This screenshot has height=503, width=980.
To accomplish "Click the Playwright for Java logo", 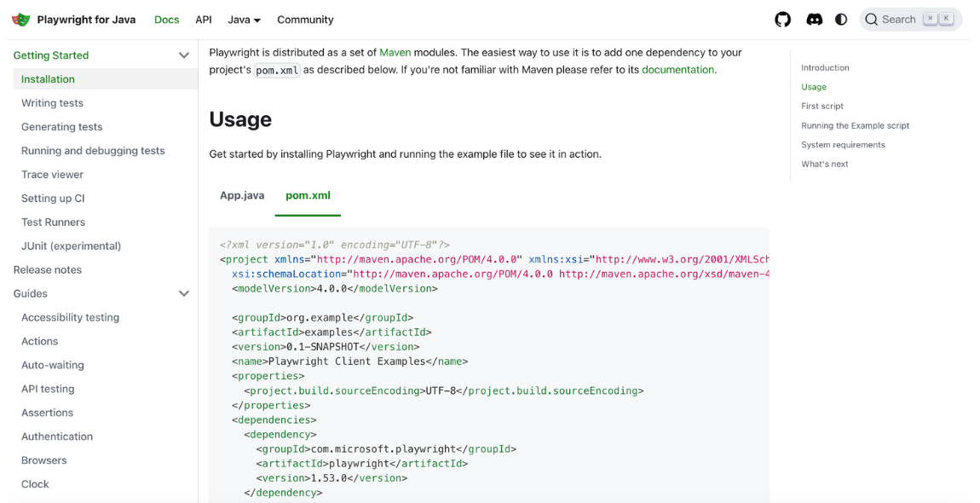I will pos(19,19).
